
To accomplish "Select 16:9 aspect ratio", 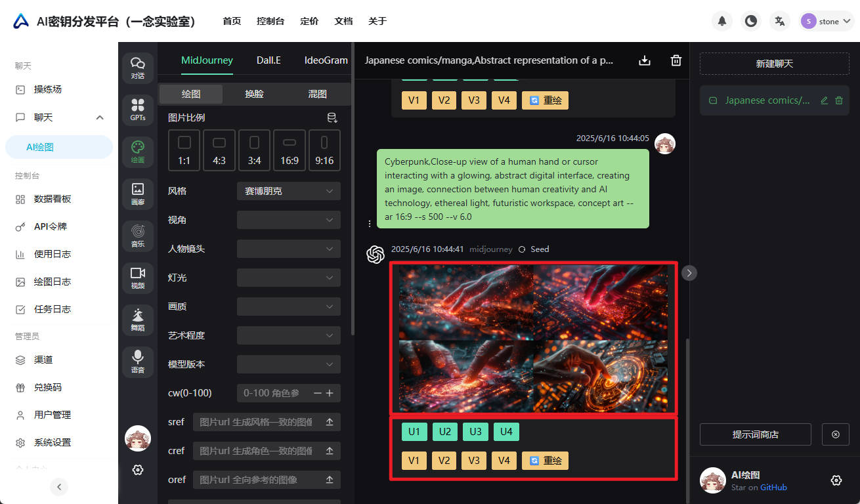I will click(290, 150).
